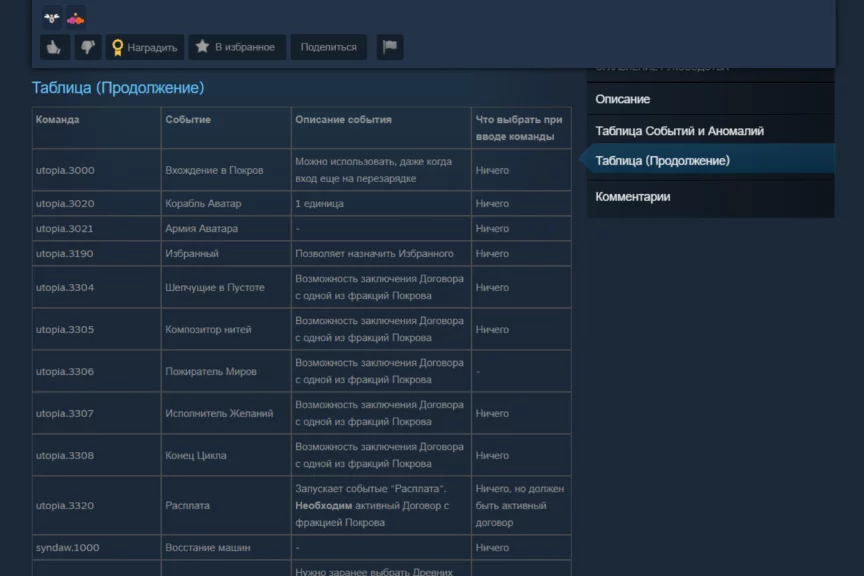Go to Таблица Событий и Аномалий section
864x576 pixels.
(679, 131)
